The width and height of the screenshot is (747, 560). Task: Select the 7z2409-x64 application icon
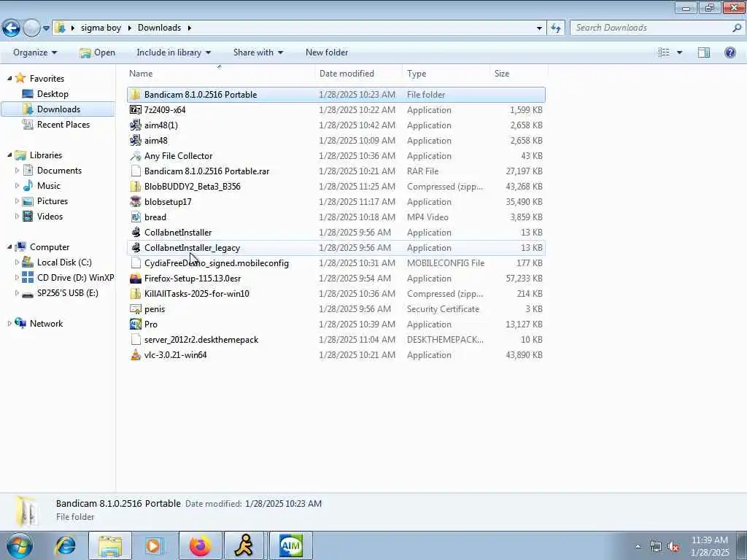point(135,109)
